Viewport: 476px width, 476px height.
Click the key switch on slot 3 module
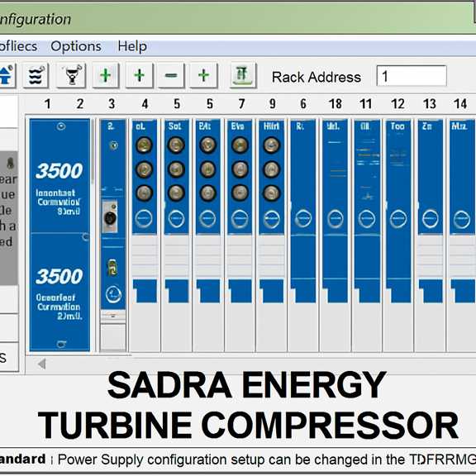112,268
